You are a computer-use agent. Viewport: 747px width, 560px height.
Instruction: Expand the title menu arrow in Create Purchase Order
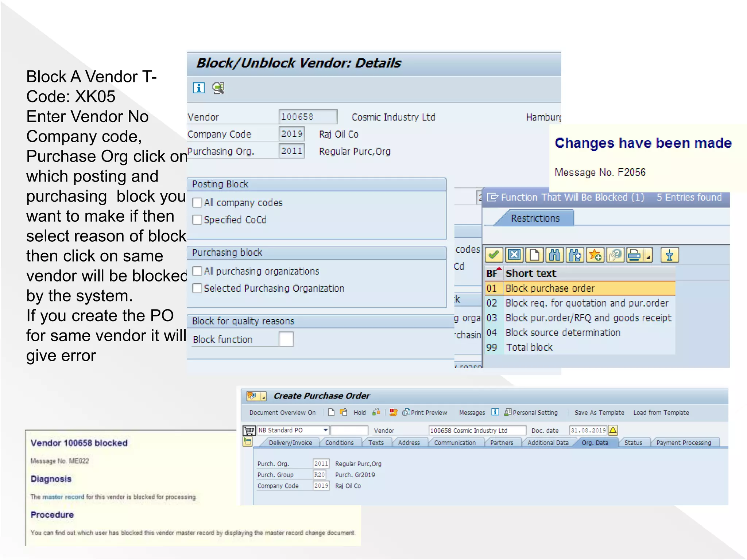263,396
